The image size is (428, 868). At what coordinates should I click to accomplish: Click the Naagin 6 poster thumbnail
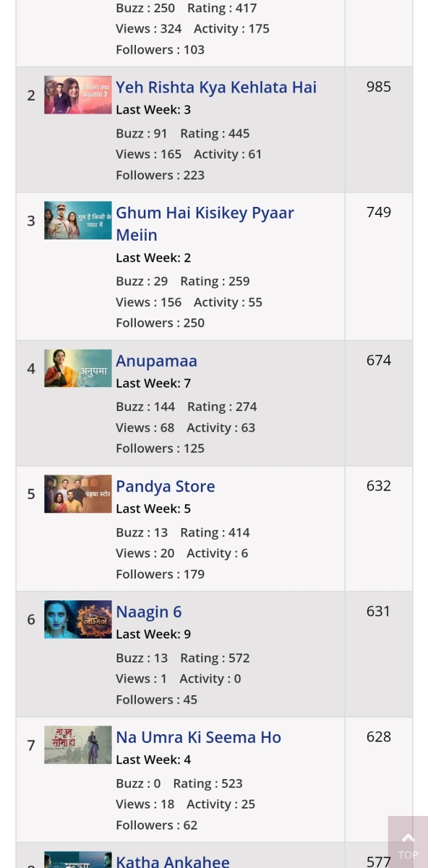click(78, 619)
